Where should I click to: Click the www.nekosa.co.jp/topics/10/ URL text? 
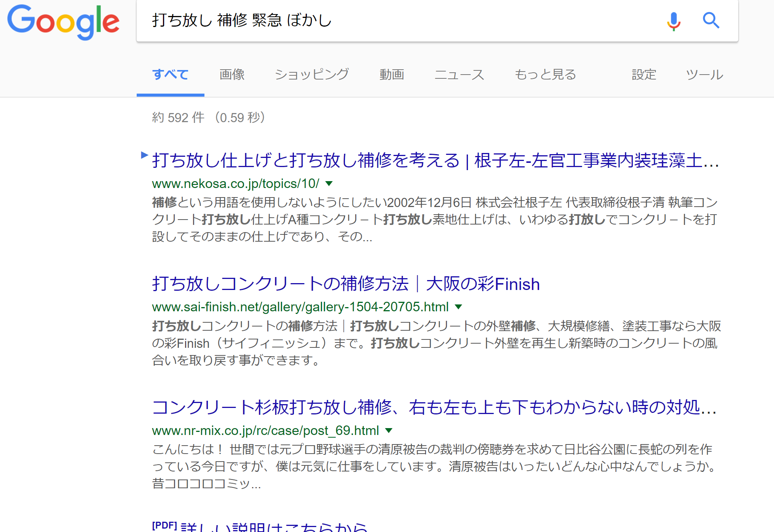235,184
